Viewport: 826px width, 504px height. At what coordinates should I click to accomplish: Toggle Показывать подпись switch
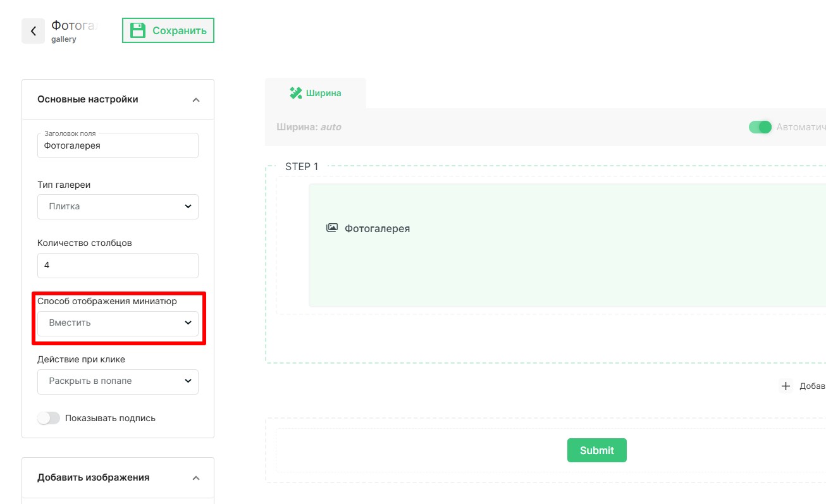[49, 418]
